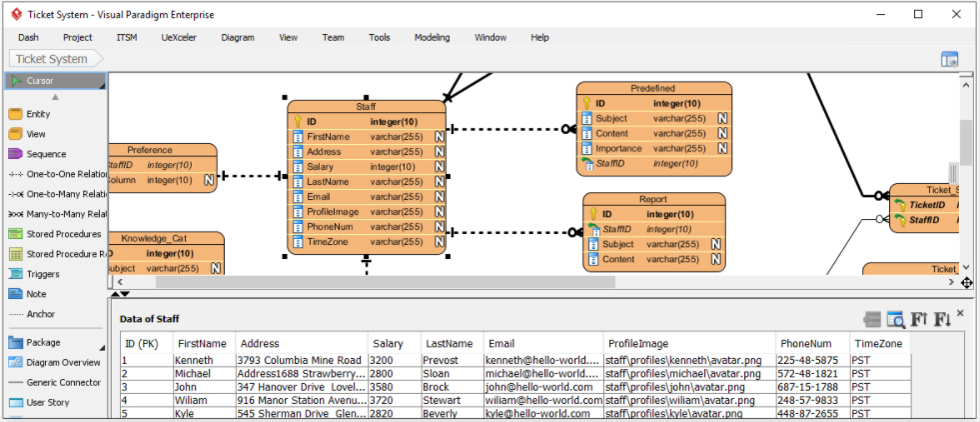The height and width of the screenshot is (422, 980).
Task: Click the Ticket System breadcrumb
Action: pyautogui.click(x=52, y=59)
